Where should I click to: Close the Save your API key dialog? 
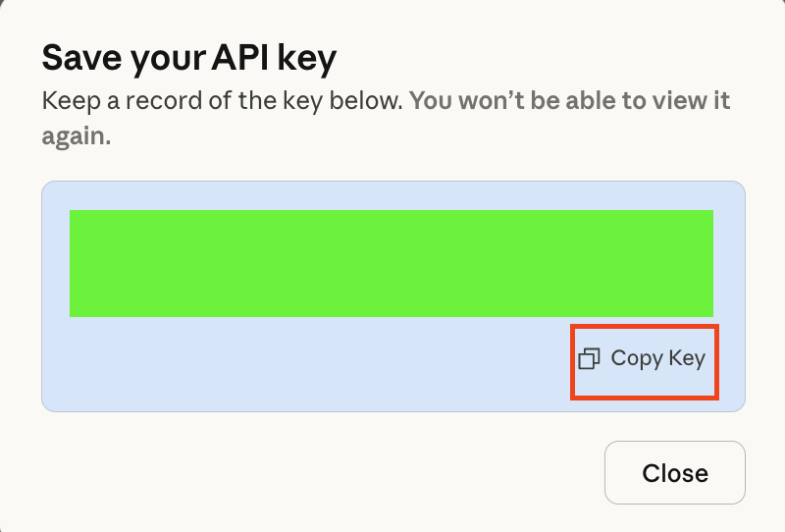click(674, 473)
